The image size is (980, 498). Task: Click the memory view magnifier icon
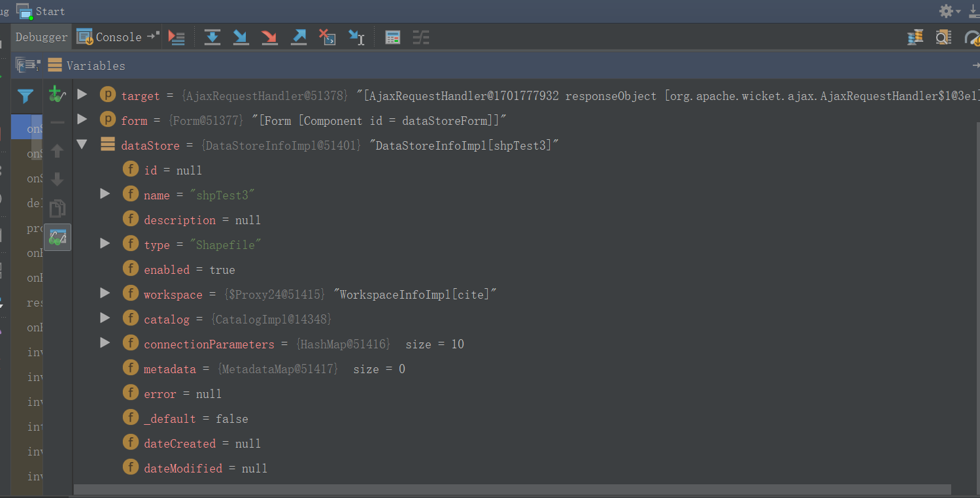click(943, 37)
